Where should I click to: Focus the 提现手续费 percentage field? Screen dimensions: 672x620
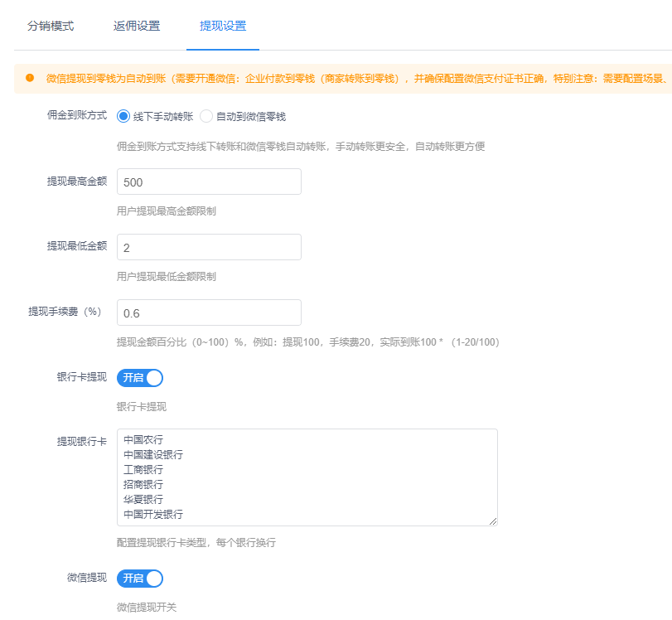point(209,313)
